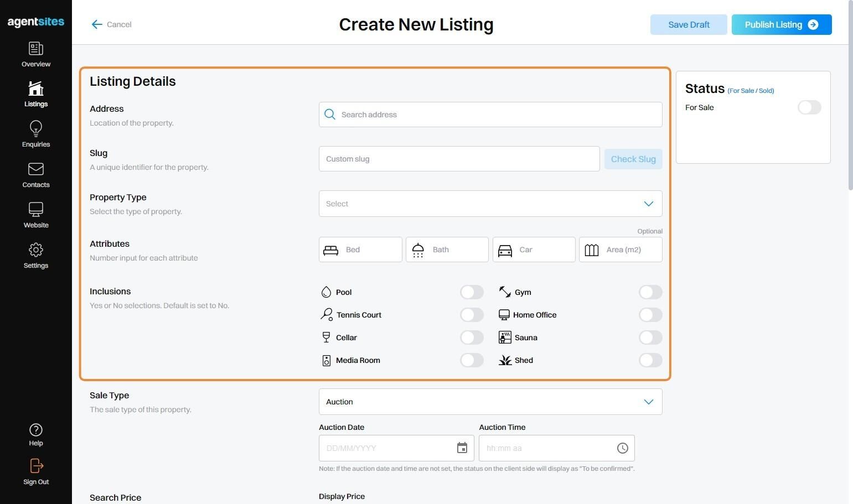Switch on the Sauna inclusion toggle

pyautogui.click(x=650, y=337)
